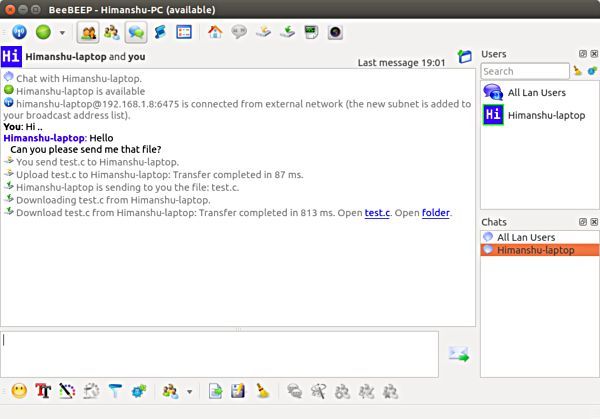Save chat with the floppy disk icon
The image size is (600, 419).
coord(238,391)
